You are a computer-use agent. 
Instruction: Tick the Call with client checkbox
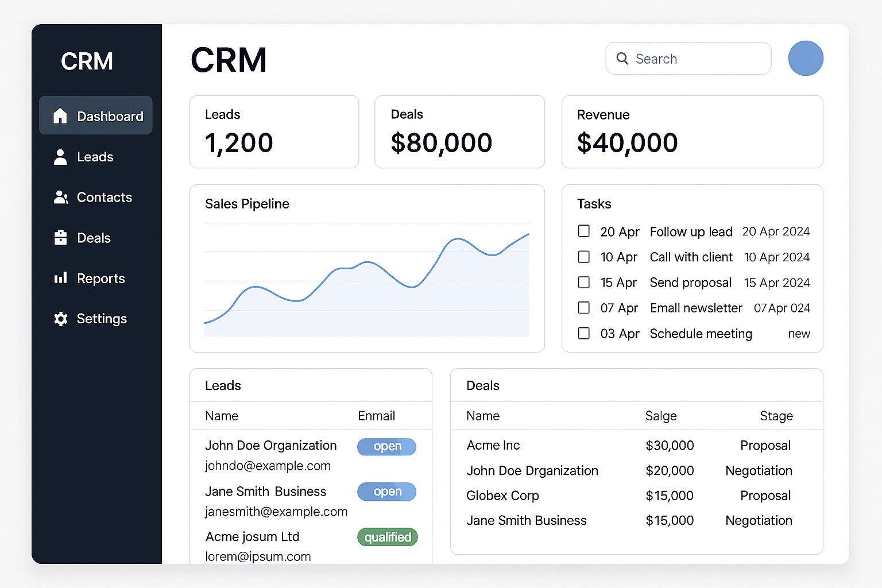pyautogui.click(x=584, y=257)
